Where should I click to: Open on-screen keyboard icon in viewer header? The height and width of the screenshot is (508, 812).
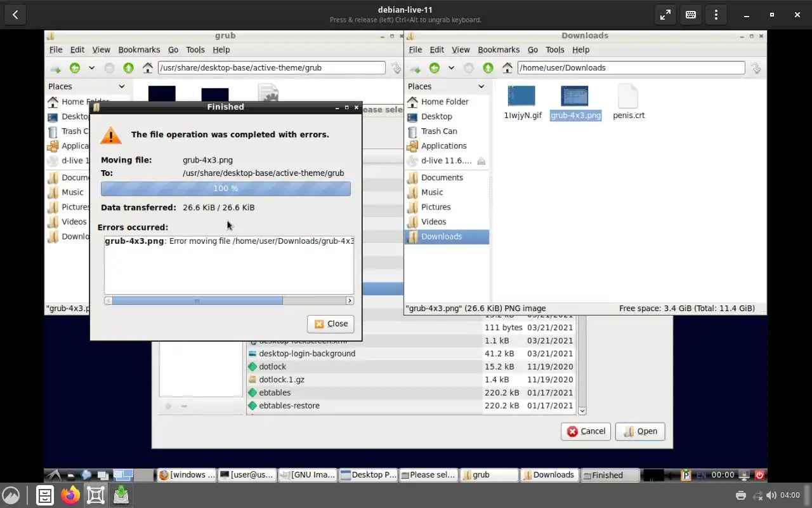coord(691,15)
